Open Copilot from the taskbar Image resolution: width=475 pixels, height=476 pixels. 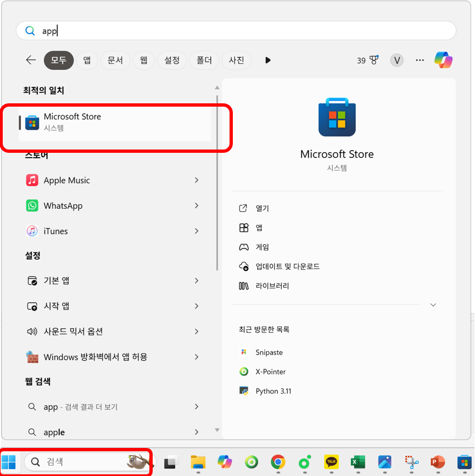point(225,462)
